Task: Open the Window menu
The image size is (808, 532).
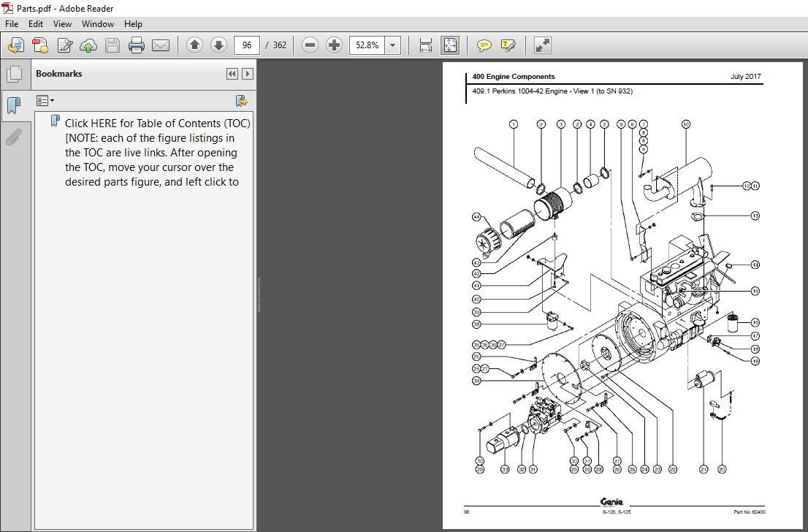Action: click(98, 23)
